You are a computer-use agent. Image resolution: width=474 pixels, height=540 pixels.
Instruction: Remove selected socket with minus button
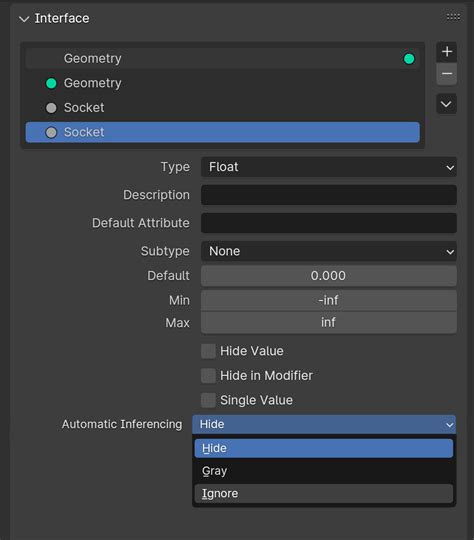pos(447,74)
